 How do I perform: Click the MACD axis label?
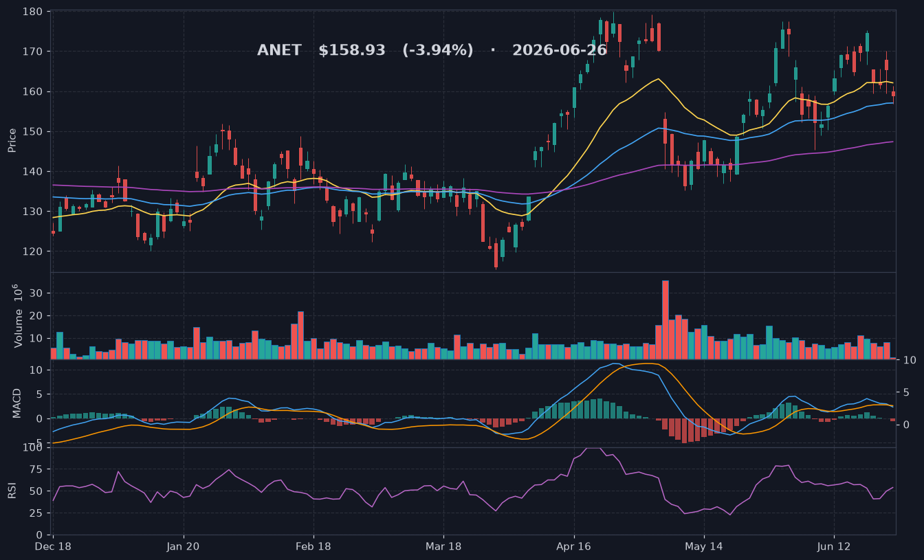[x=17, y=403]
